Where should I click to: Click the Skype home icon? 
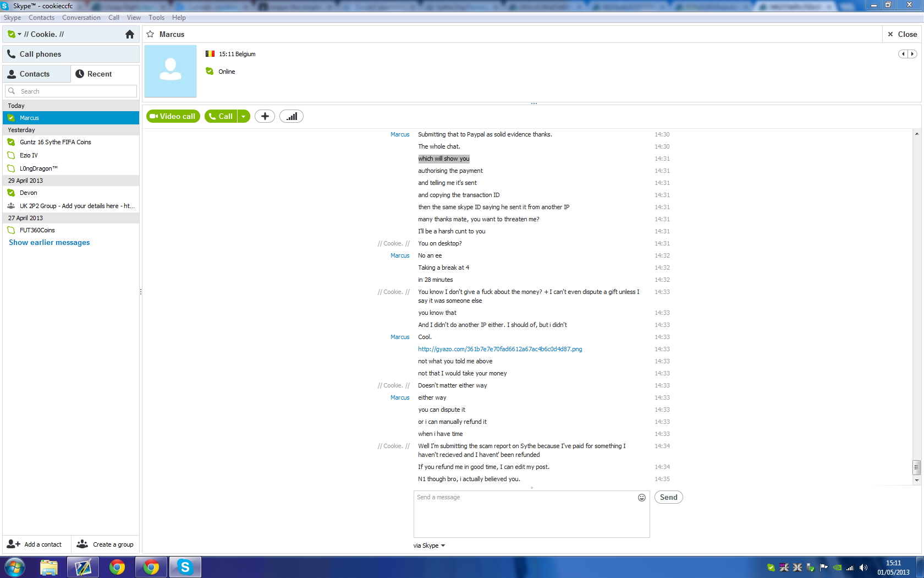pos(130,34)
